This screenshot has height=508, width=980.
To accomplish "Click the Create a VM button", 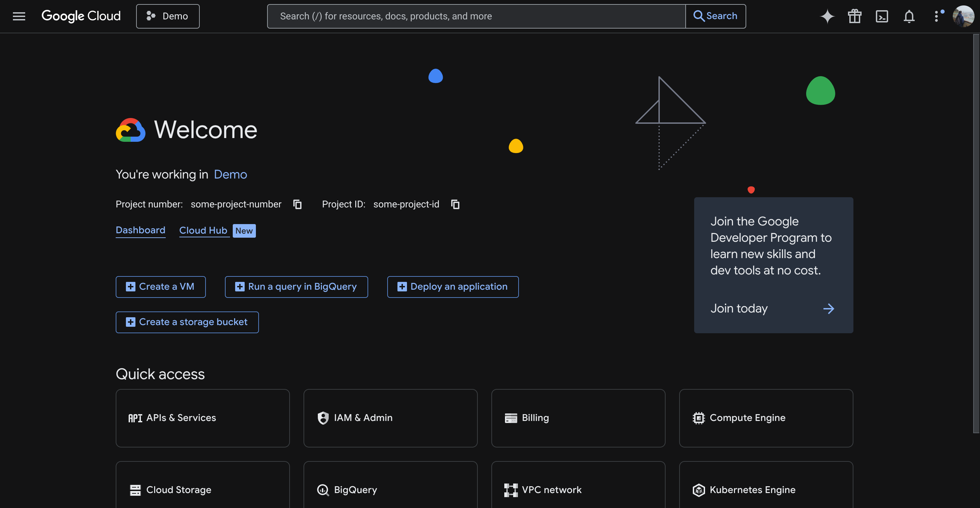I will 161,286.
